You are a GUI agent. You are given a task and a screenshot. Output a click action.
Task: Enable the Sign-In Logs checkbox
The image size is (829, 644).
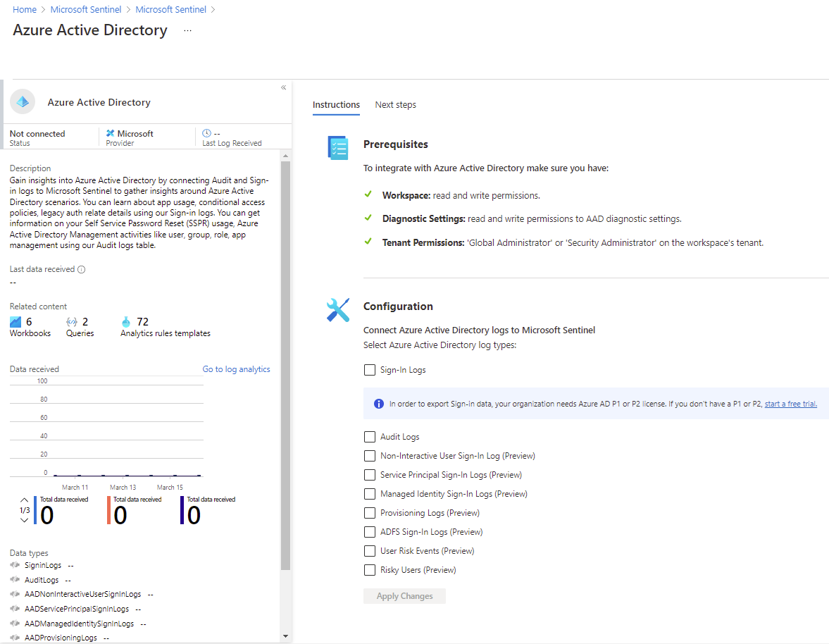370,370
